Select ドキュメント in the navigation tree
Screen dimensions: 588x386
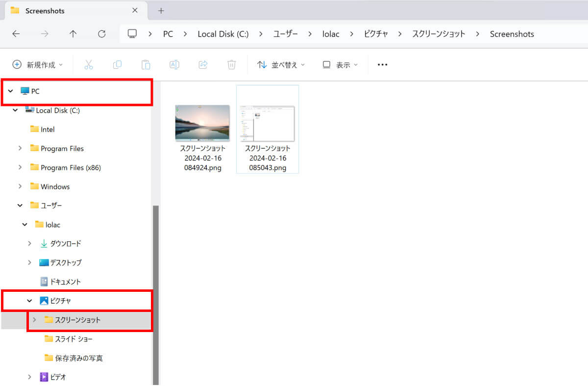tap(65, 282)
